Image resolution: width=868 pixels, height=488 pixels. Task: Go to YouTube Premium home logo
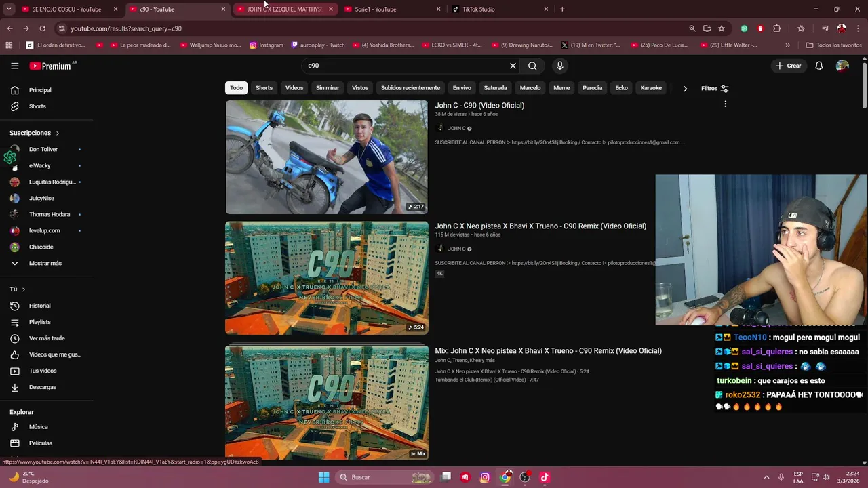[52, 66]
